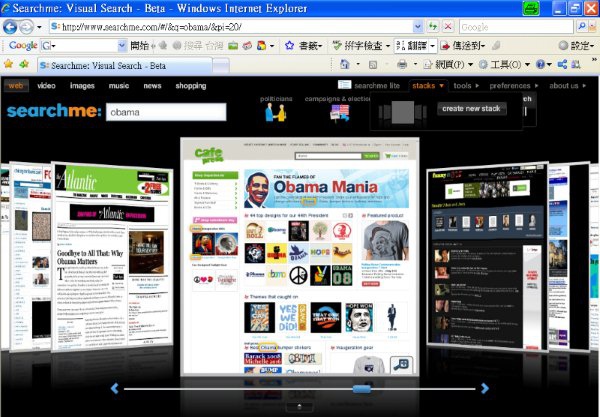Refresh the page with the green arrows icon
The height and width of the screenshot is (417, 600).
[433, 26]
